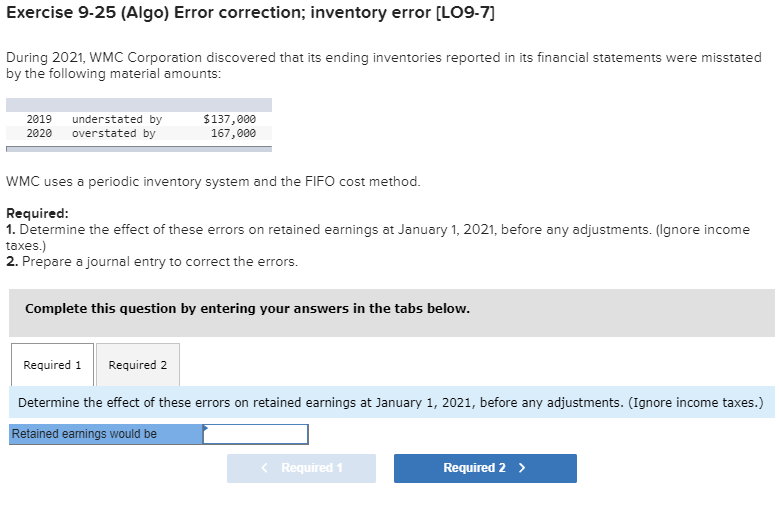This screenshot has width=779, height=518.
Task: Select the 2019 understated table row
Action: [x=139, y=119]
